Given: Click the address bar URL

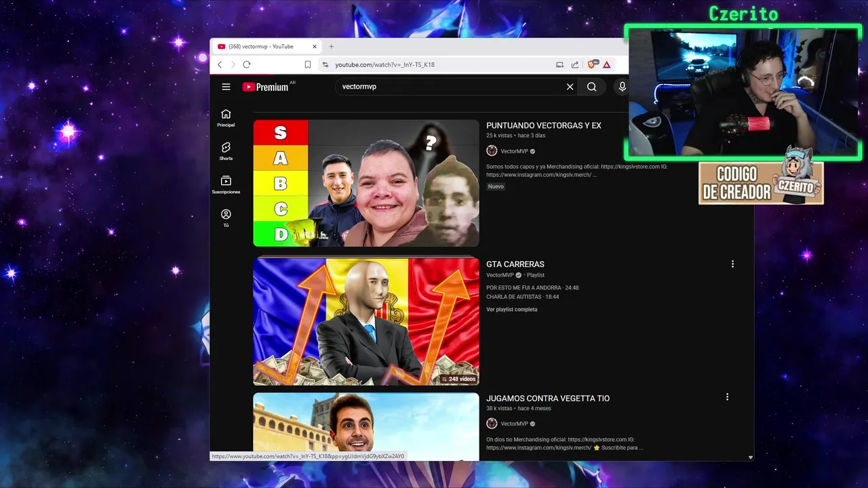Looking at the screenshot, I should (x=384, y=64).
